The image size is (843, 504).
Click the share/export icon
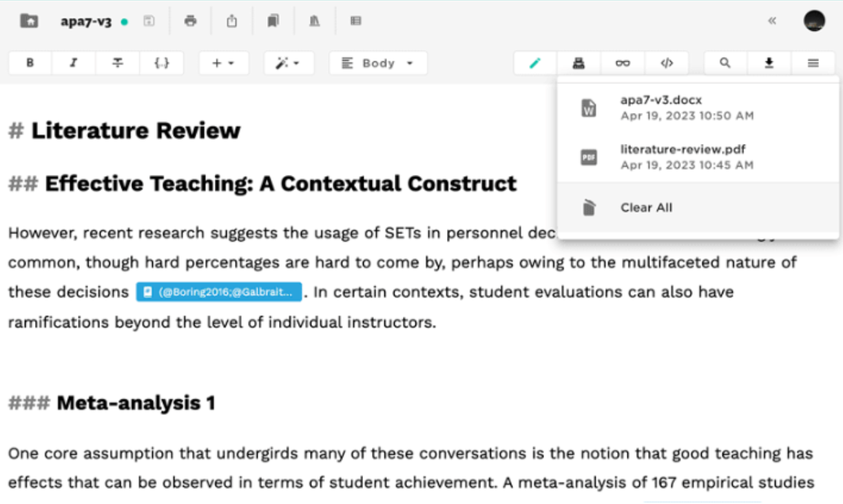(232, 21)
